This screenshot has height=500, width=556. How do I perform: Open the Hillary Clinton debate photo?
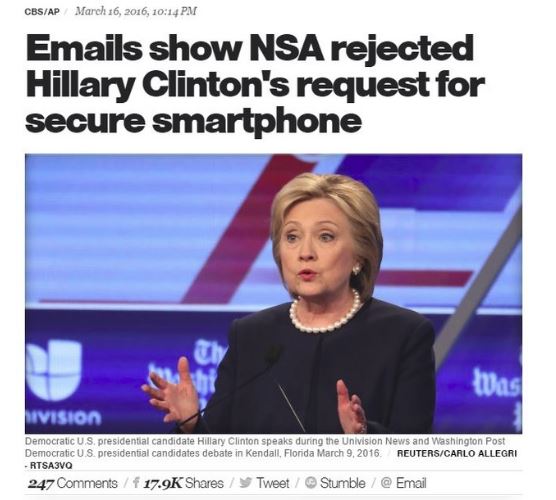coord(273,294)
